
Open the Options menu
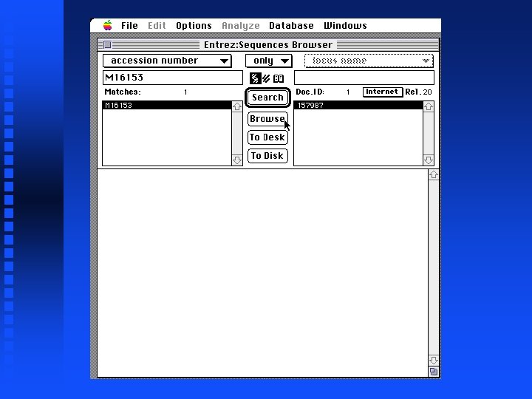(194, 26)
